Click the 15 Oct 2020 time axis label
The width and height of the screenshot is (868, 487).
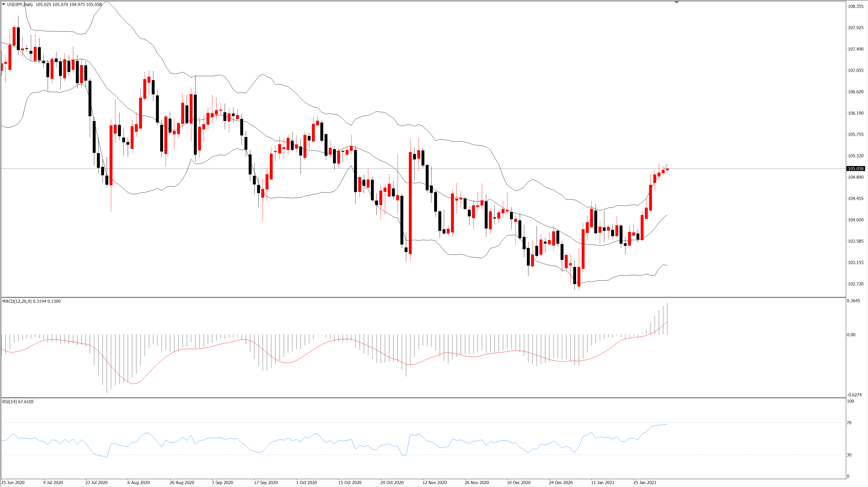(x=350, y=483)
